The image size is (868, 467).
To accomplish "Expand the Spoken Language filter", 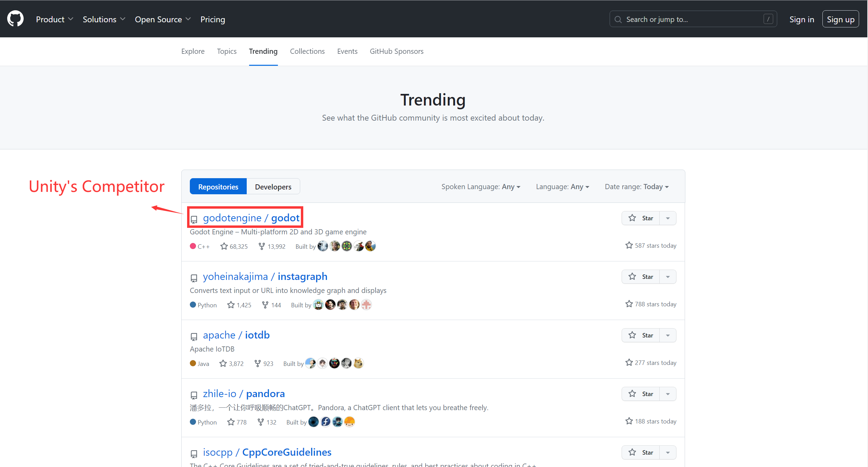I will point(481,187).
